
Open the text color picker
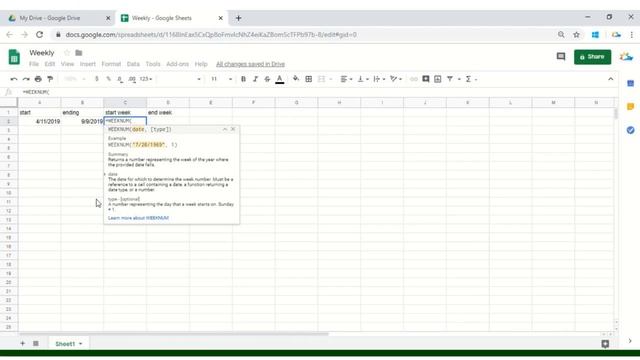280,79
